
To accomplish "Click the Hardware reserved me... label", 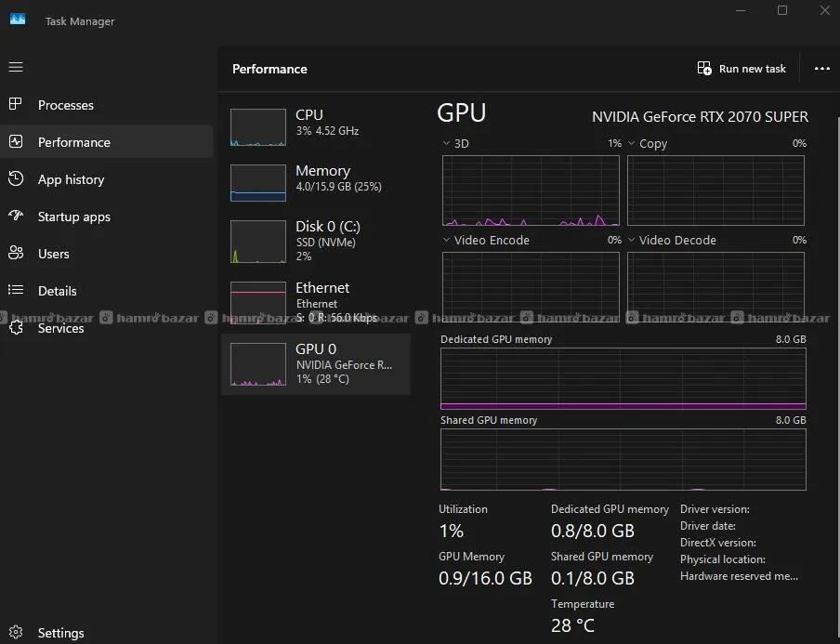I will [739, 576].
